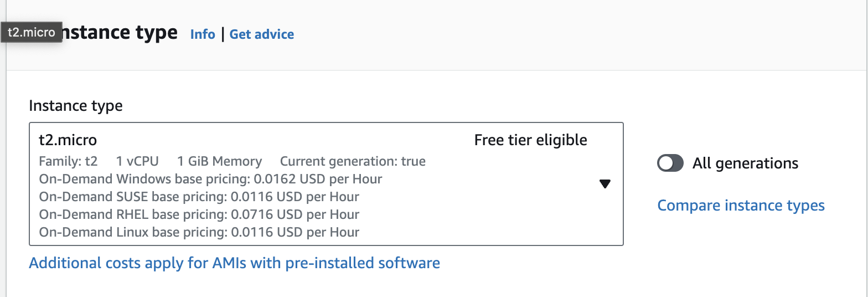Click the Get advice link
Viewport: 868px width, 297px height.
(261, 34)
